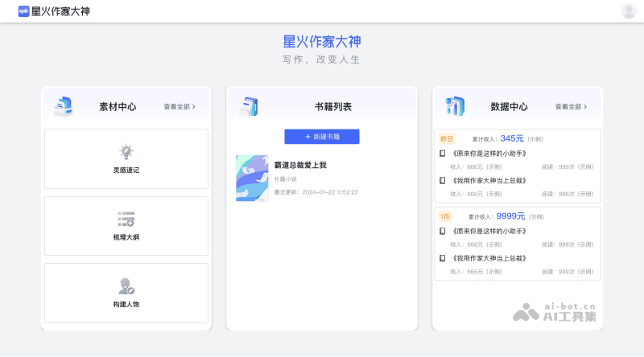Click the 星火作家大神 logo icon
Image resolution: width=644 pixels, height=357 pixels.
pos(24,11)
